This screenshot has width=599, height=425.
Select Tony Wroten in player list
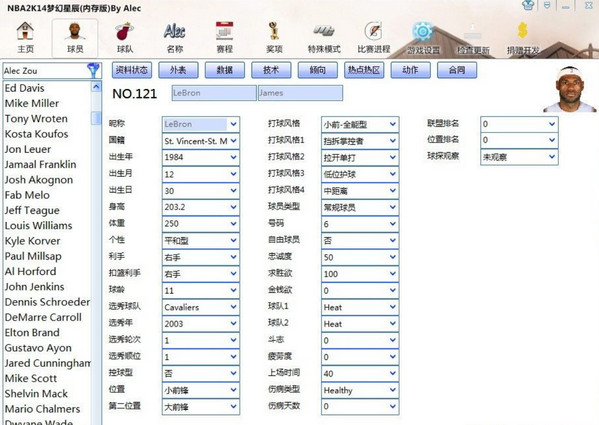[36, 119]
